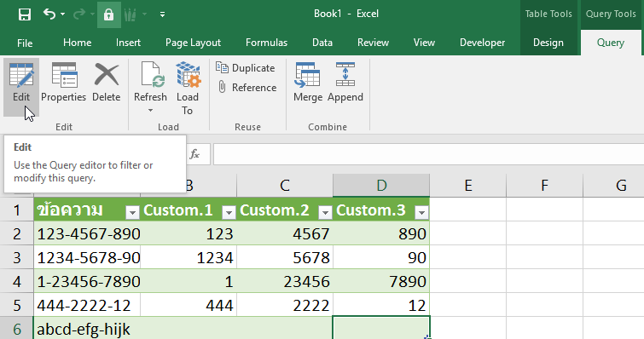Click cell containing abcd-efg-hijk
This screenshot has height=339, width=644.
pos(87,329)
